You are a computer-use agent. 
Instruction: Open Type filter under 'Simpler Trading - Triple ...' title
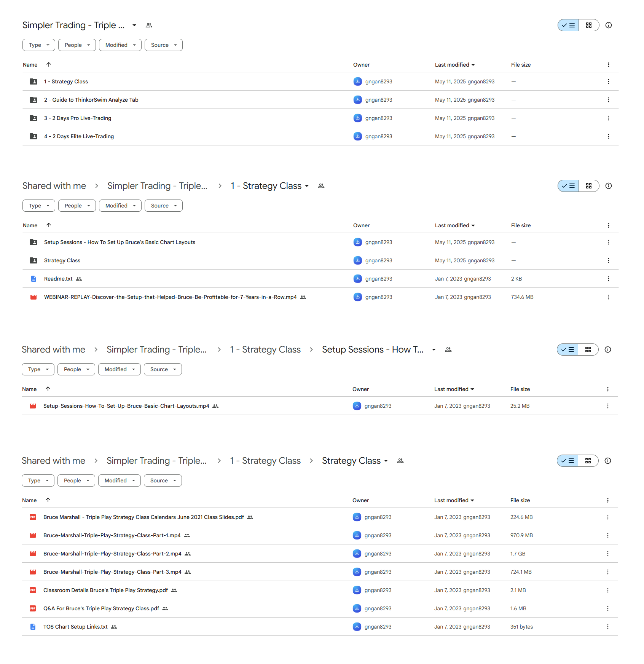39,45
